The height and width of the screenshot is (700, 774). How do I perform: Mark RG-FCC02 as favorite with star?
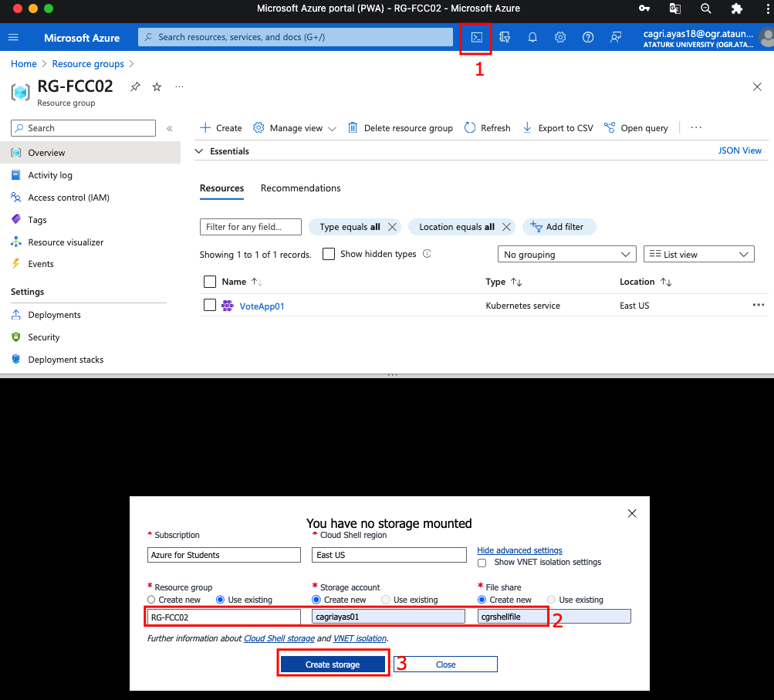pyautogui.click(x=157, y=87)
